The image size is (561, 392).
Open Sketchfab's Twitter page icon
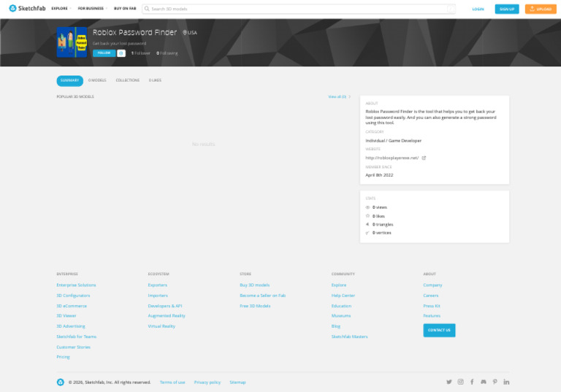coord(449,382)
